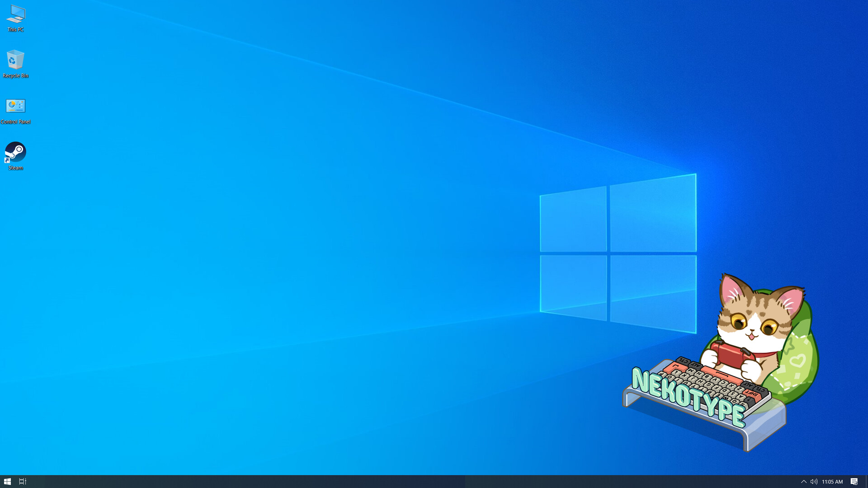The image size is (868, 488).
Task: Click the "Steam" shortcut label
Action: point(15,168)
